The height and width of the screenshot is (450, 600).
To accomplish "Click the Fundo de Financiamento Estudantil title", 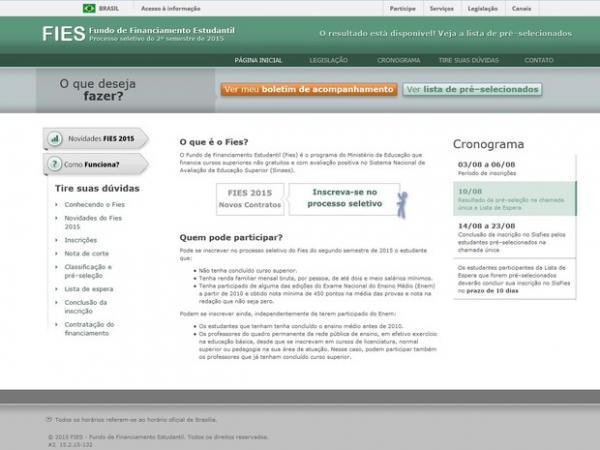I will [162, 30].
